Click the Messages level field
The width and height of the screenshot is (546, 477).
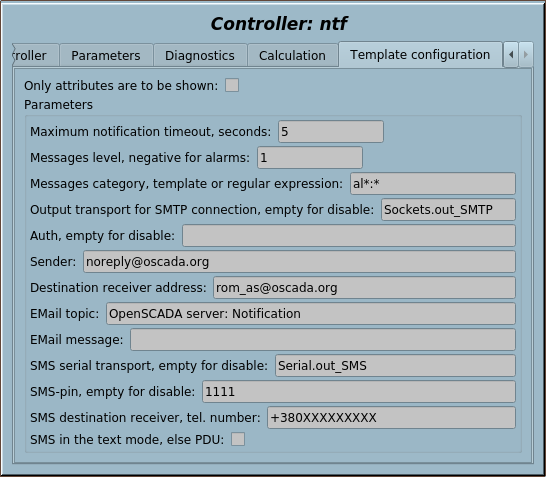point(310,158)
